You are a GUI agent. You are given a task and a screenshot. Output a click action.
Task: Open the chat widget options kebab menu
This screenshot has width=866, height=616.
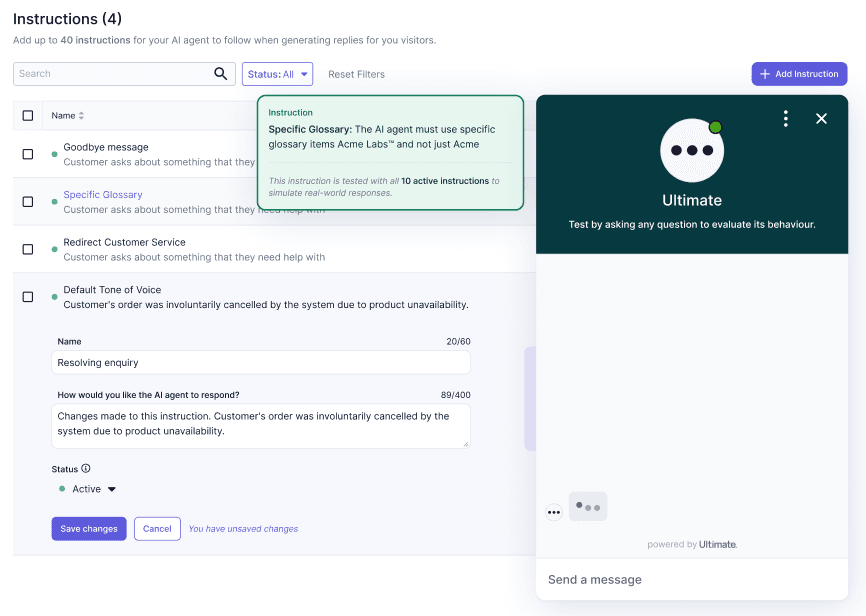[x=786, y=118]
